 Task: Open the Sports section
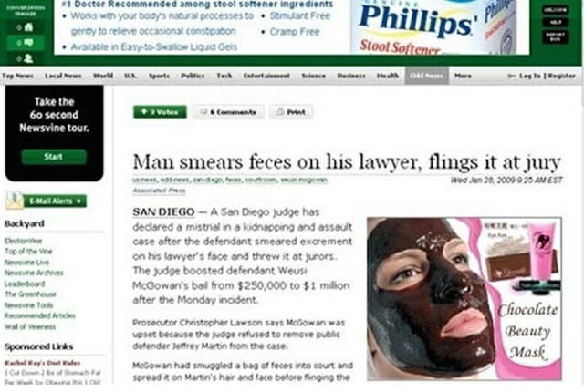click(159, 76)
